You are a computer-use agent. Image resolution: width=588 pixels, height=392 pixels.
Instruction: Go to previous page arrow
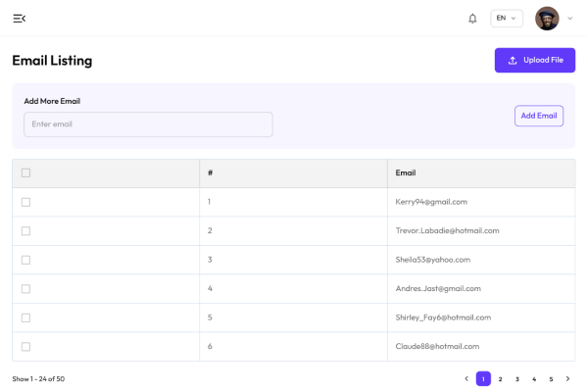pyautogui.click(x=466, y=378)
